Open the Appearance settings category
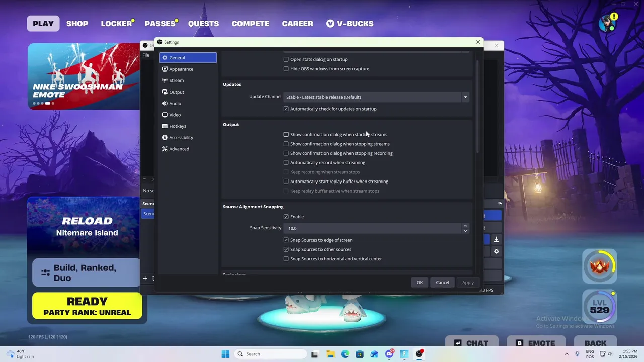This screenshot has height=362, width=644. click(x=188, y=69)
